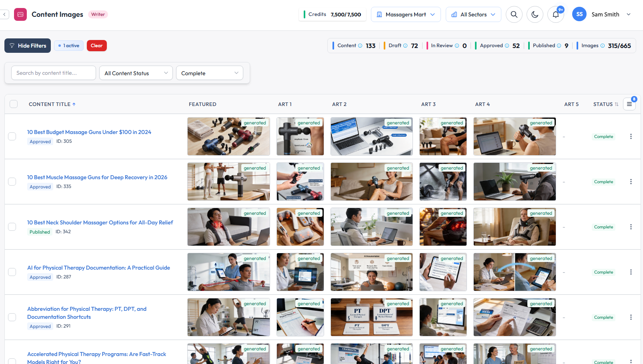Collapse sidebar using left chevron icon

click(x=4, y=14)
